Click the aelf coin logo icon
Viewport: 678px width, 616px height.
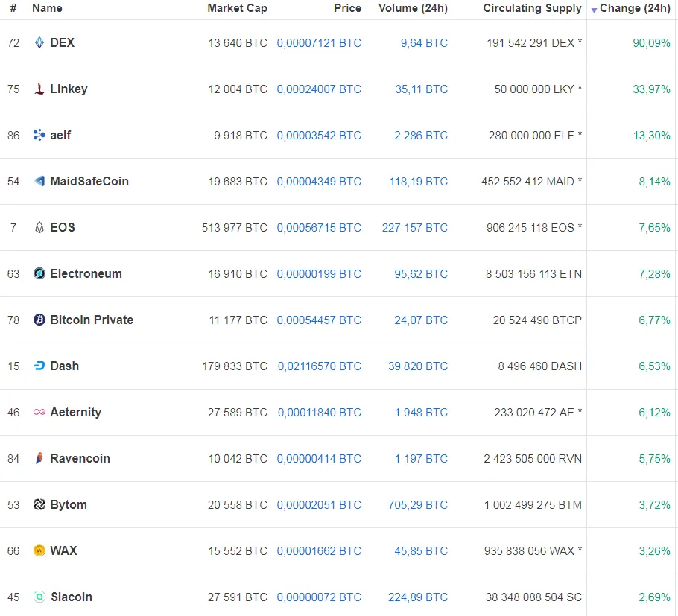pyautogui.click(x=39, y=135)
